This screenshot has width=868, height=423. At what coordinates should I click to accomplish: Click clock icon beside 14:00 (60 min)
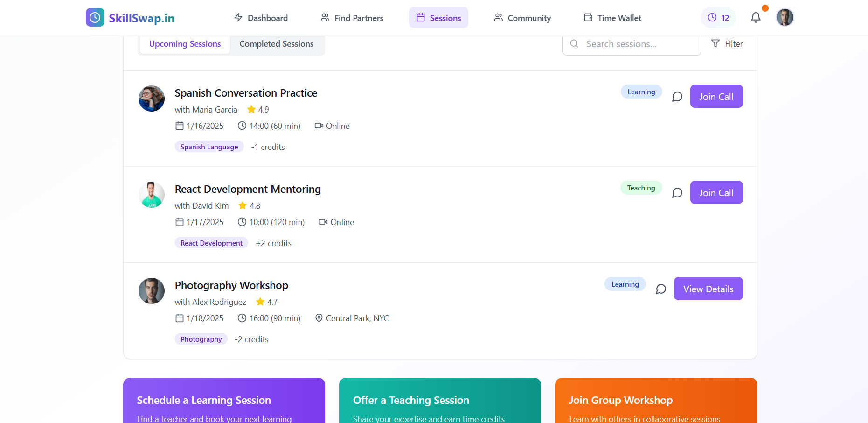[242, 126]
